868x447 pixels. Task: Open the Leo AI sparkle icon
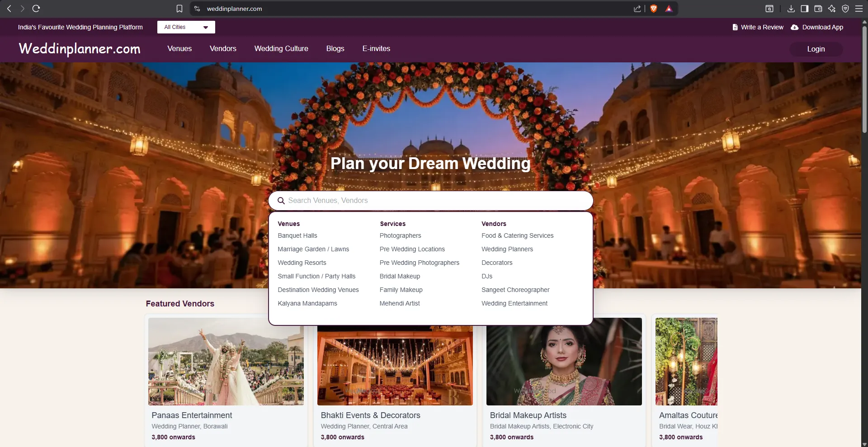(832, 9)
